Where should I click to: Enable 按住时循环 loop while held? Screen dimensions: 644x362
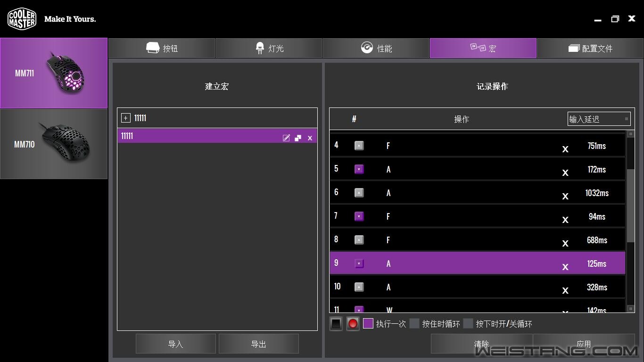point(414,323)
